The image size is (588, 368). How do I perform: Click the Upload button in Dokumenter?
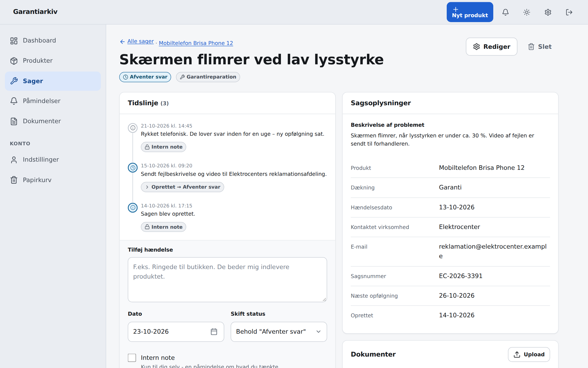click(x=529, y=354)
